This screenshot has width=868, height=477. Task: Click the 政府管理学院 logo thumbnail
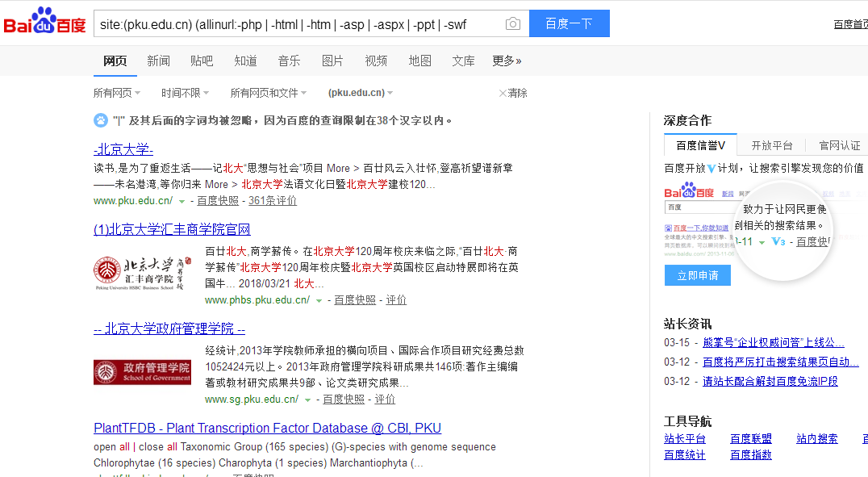tap(142, 372)
